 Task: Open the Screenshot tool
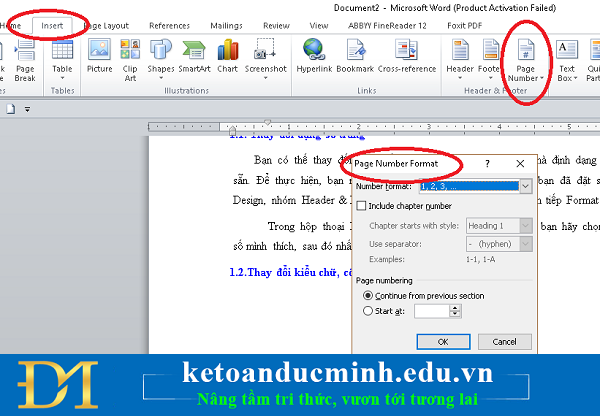point(266,59)
